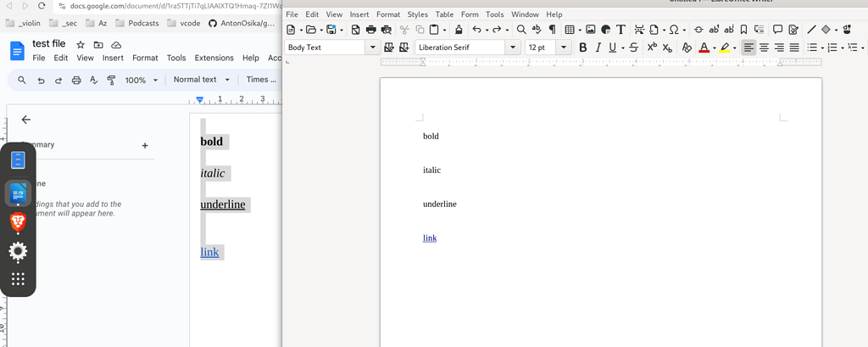Insert comment in LibreOffice Writer
The width and height of the screenshot is (868, 347).
777,30
